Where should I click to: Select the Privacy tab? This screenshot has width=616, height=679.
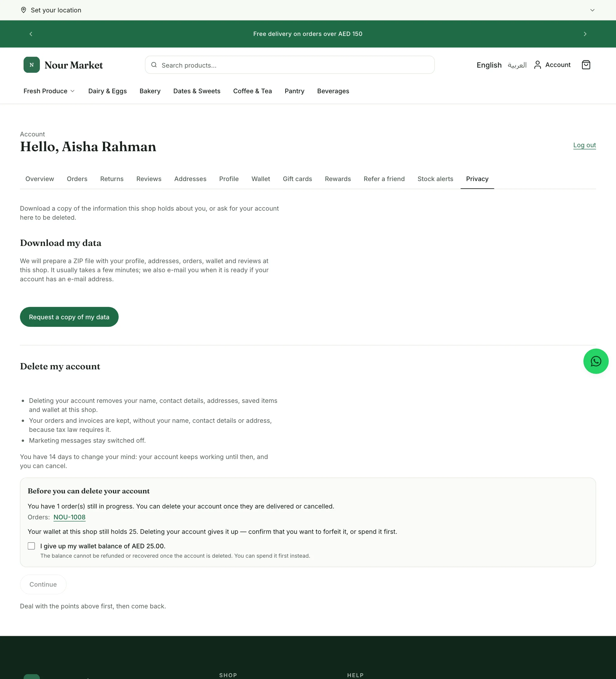tap(477, 179)
